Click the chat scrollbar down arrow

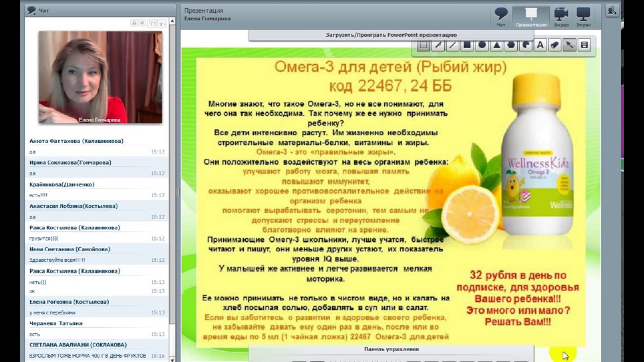coord(172,359)
